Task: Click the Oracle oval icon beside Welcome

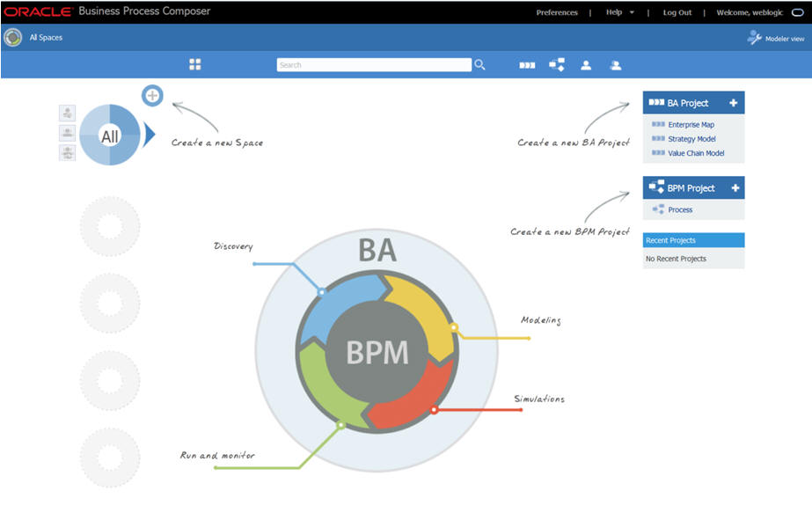Action: [798, 12]
